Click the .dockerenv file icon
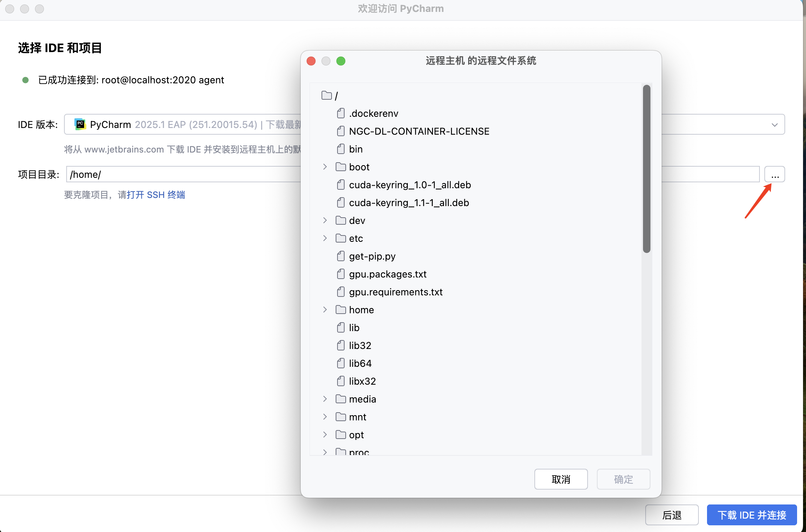Viewport: 806px width, 532px height. 340,113
